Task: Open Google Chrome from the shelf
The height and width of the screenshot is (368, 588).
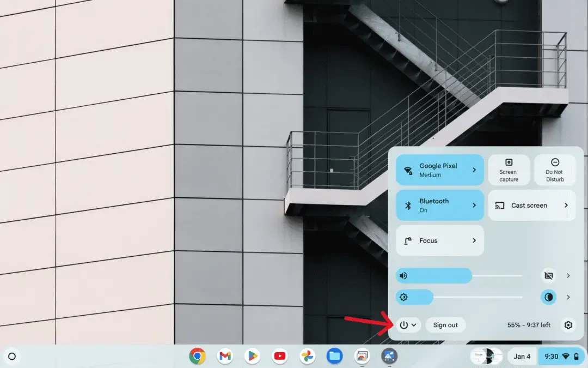Action: [197, 356]
